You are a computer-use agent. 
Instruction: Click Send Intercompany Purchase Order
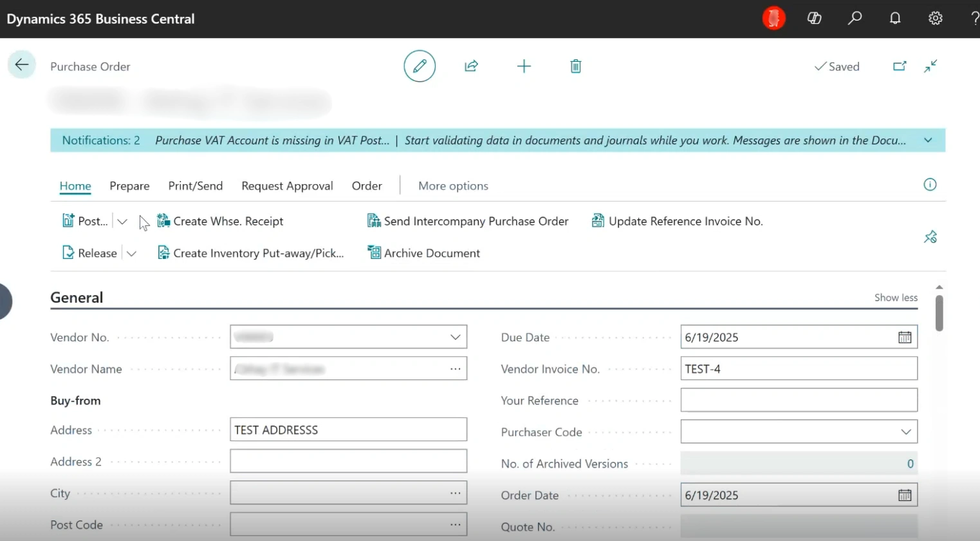[468, 221]
